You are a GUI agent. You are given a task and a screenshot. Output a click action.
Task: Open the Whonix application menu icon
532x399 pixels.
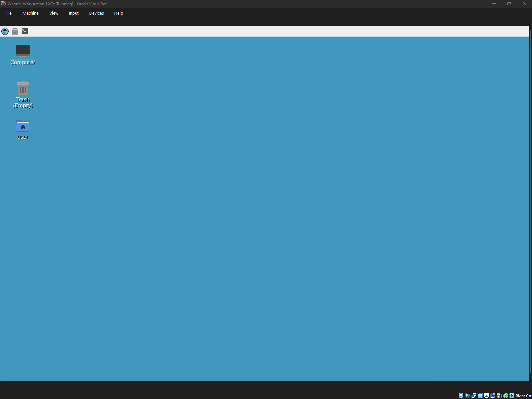[5, 31]
